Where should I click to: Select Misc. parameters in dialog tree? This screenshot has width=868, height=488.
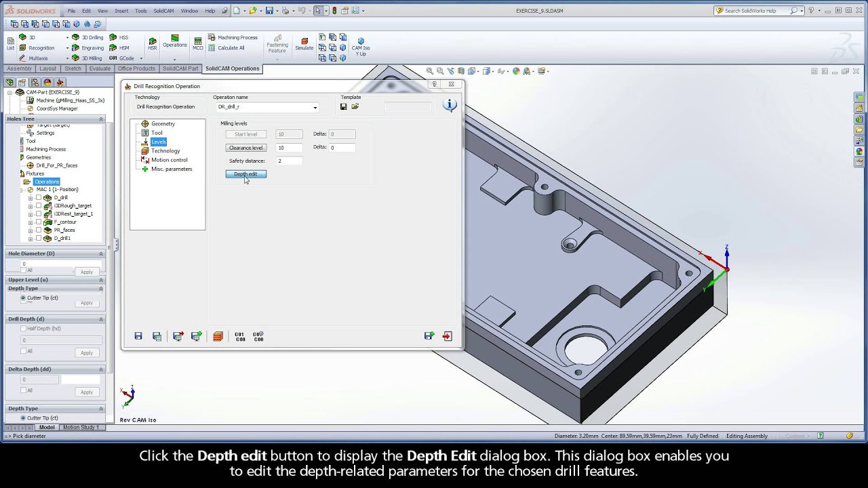[172, 169]
